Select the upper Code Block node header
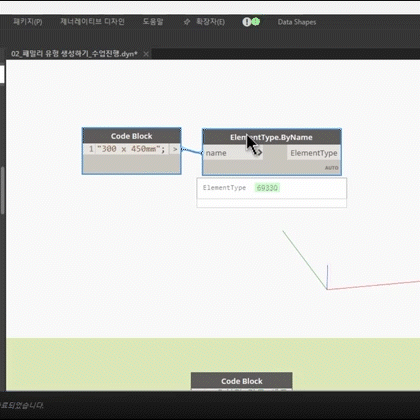 tap(132, 136)
